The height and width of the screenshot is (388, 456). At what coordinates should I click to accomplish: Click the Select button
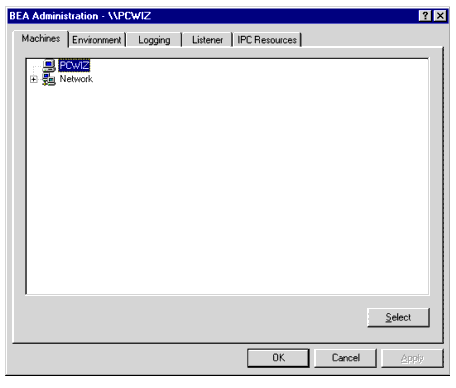pos(398,317)
